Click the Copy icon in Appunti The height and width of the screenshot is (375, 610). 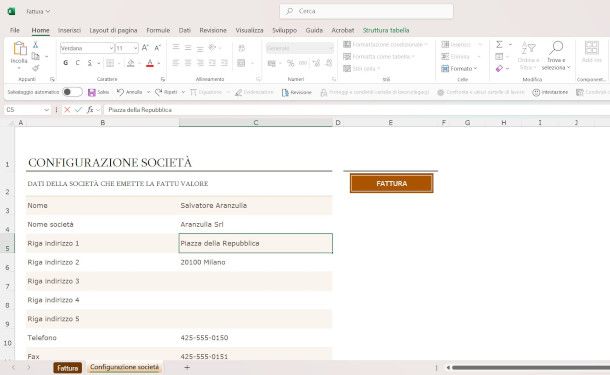pos(35,56)
